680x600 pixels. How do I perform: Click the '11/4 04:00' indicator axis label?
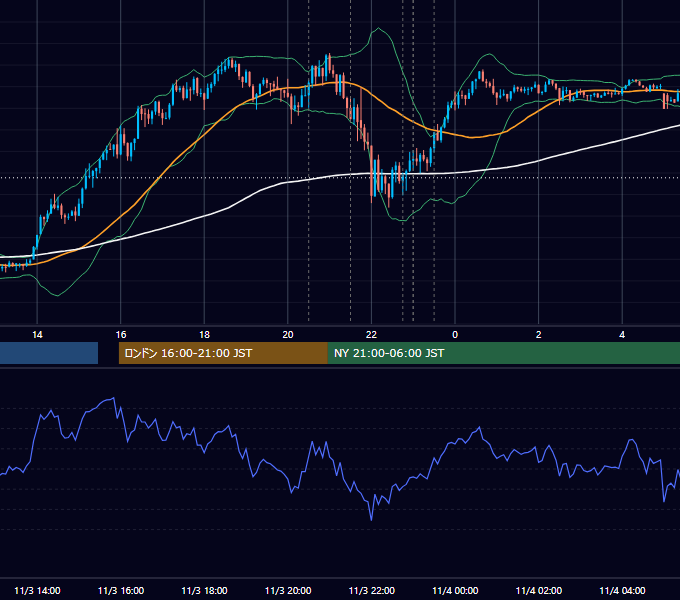[622, 590]
